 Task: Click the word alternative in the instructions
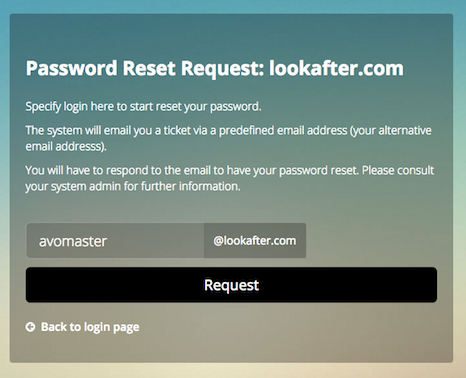(405, 130)
